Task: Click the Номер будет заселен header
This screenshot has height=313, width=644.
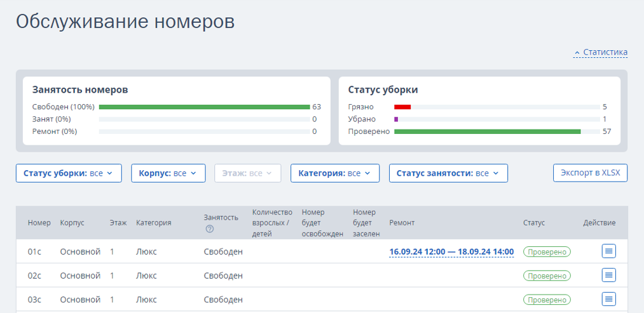Action: coord(366,223)
